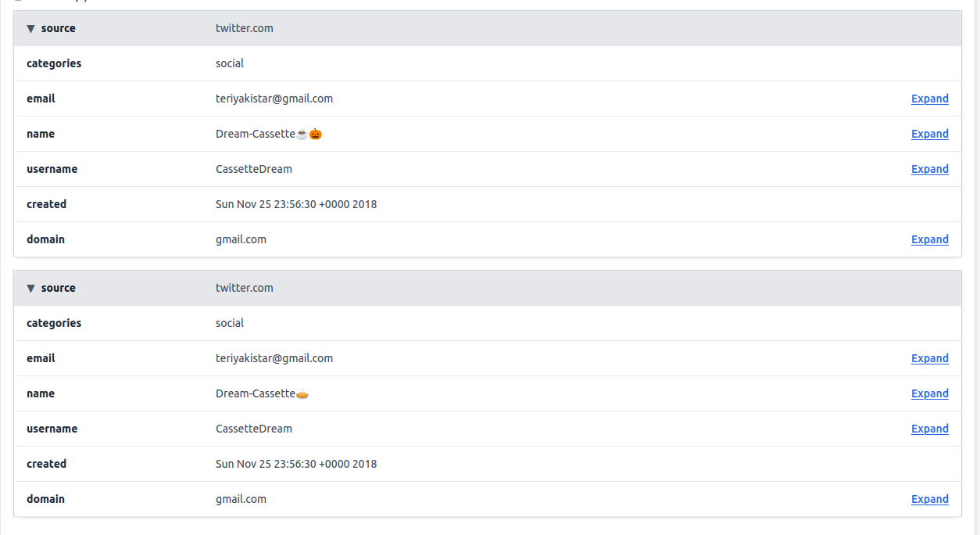The image size is (980, 535).
Task: Click CassetteDream username value in second record
Action: 254,429
